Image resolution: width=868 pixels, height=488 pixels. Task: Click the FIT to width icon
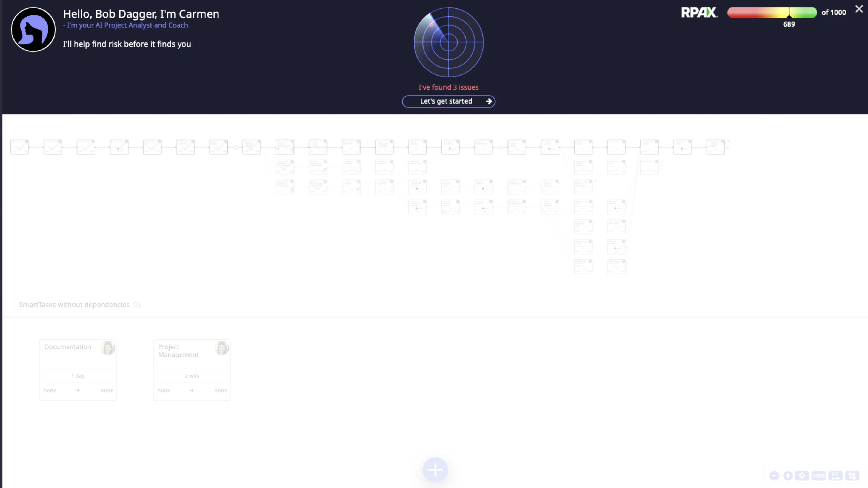click(x=835, y=475)
